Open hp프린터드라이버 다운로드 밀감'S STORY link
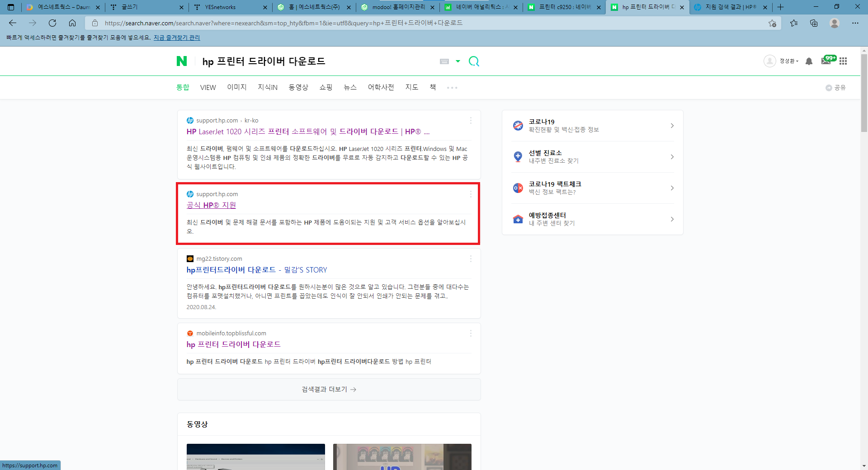 [257, 270]
